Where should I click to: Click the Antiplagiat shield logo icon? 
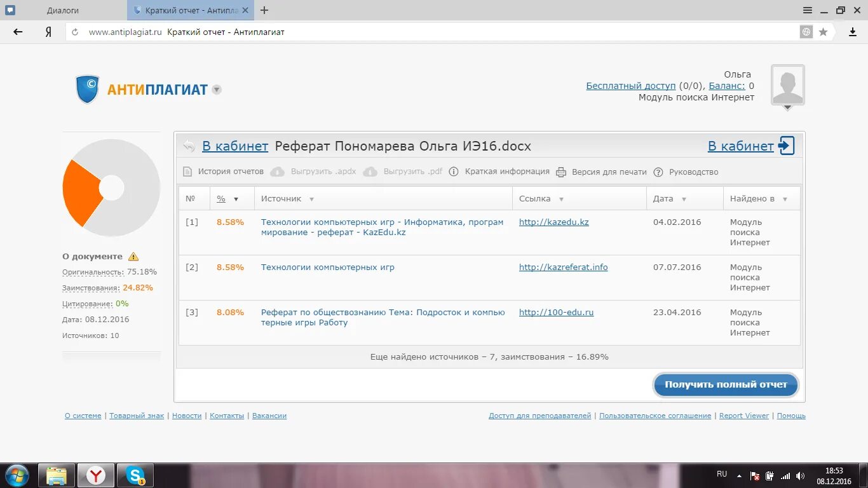pyautogui.click(x=88, y=89)
